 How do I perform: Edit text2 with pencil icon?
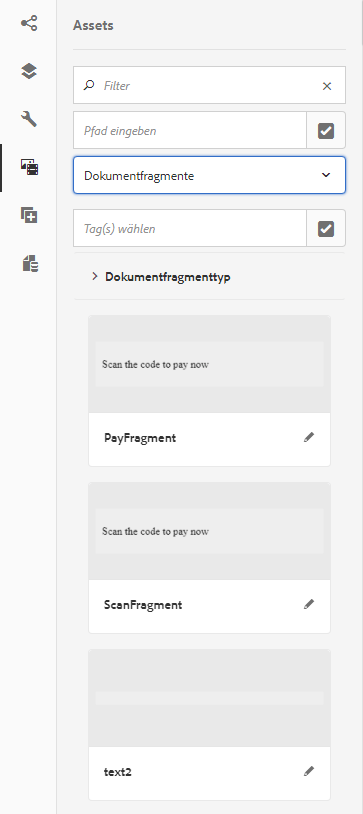309,771
